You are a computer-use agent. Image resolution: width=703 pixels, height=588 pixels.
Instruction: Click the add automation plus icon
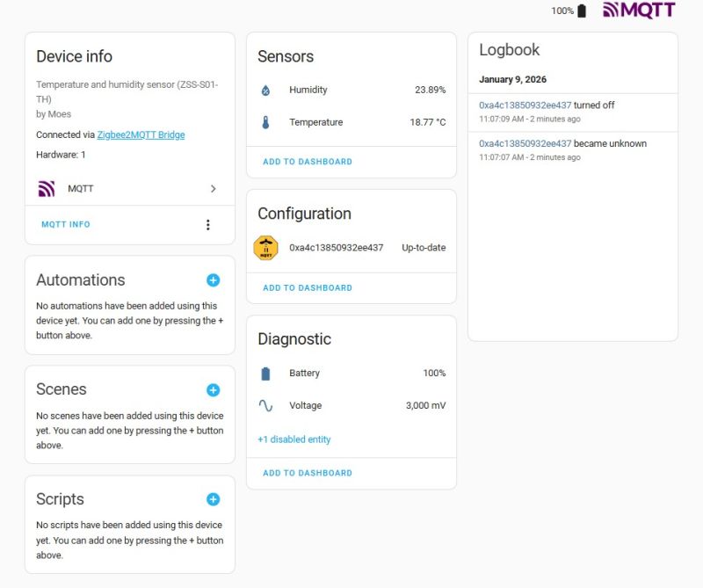[213, 280]
